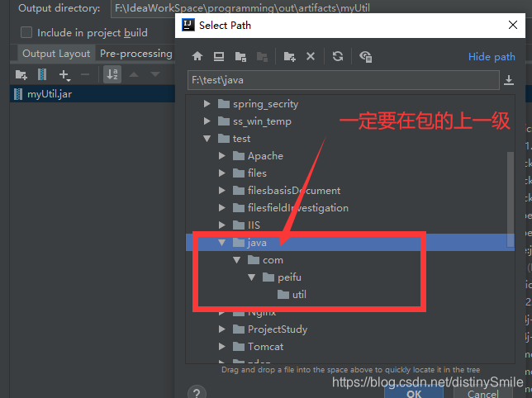Open the Add Copy of plus menu

point(64,75)
